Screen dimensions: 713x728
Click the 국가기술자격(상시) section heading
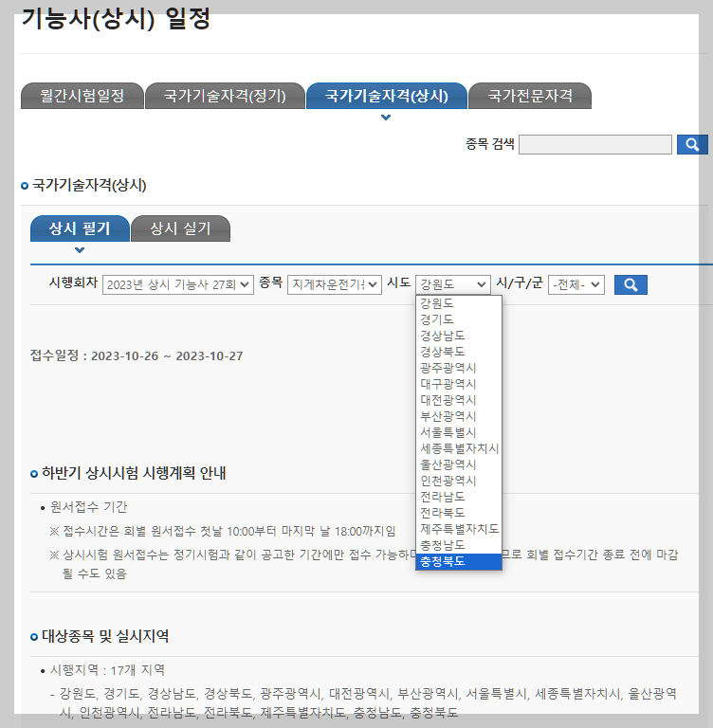coord(89,185)
